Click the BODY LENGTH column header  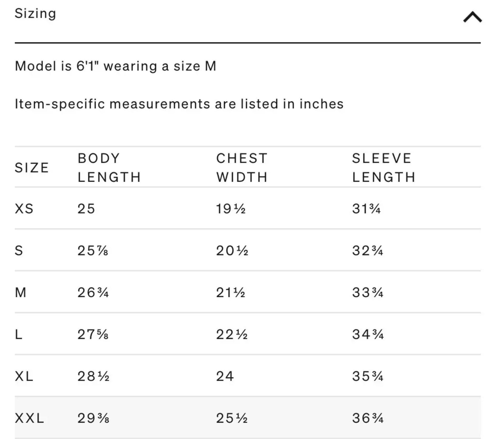click(109, 168)
